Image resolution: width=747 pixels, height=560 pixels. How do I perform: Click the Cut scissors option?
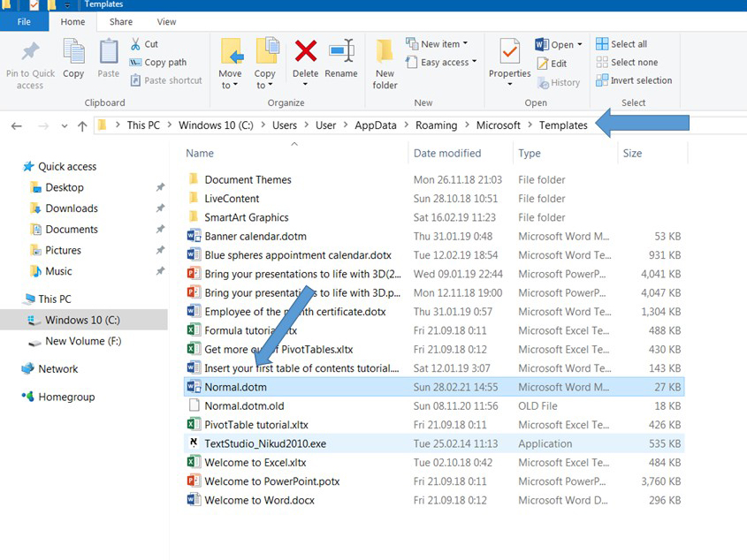coord(144,44)
